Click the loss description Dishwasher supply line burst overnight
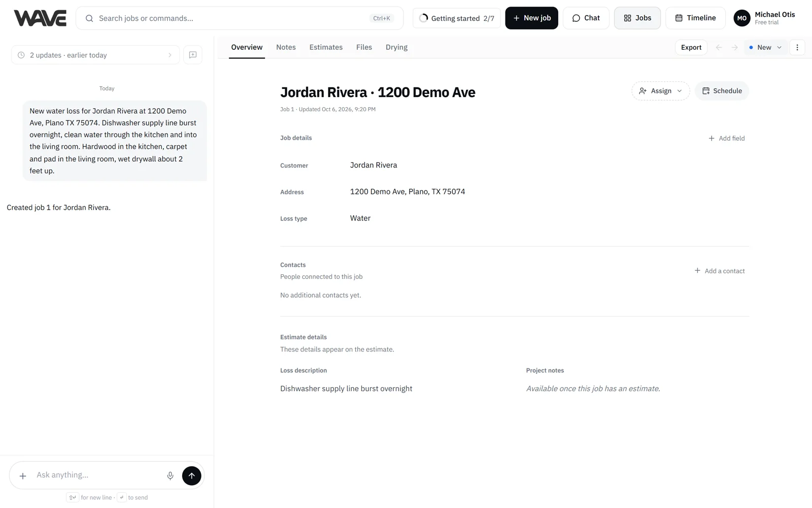 (346, 389)
